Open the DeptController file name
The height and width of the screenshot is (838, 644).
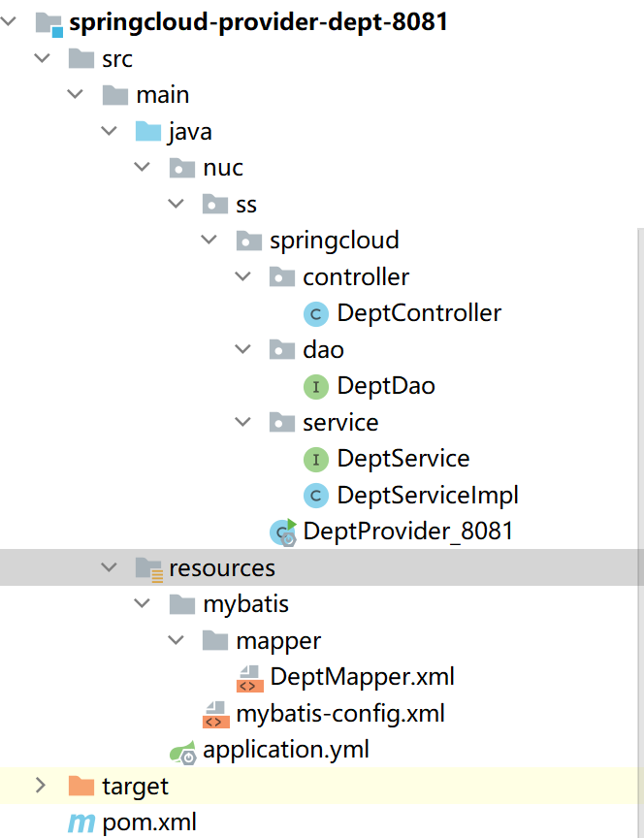pos(420,314)
